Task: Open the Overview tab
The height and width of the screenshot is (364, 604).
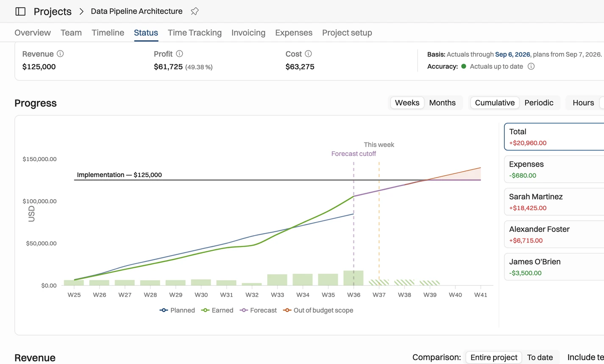Action: (33, 33)
